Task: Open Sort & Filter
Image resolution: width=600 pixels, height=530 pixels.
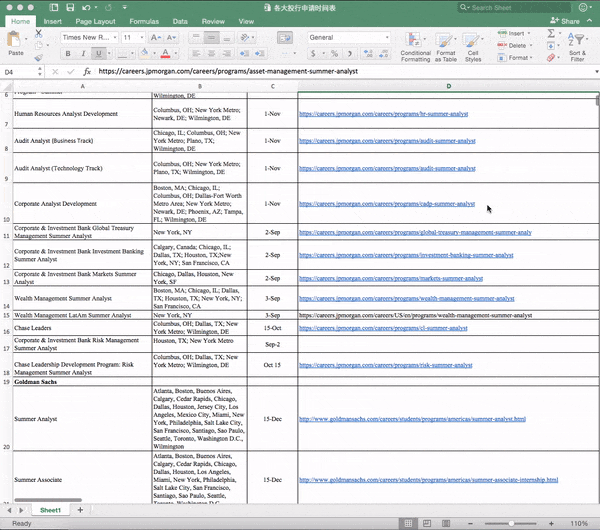Action: coord(577,47)
